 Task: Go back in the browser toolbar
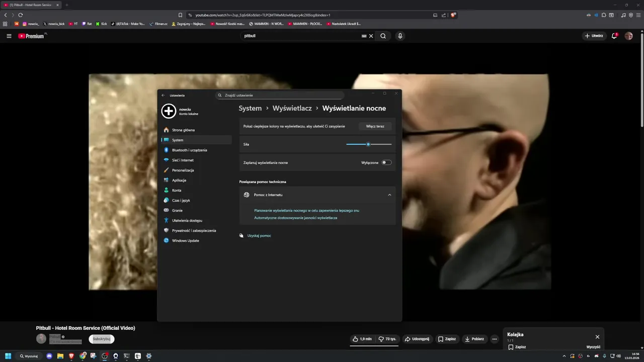coord(6,15)
